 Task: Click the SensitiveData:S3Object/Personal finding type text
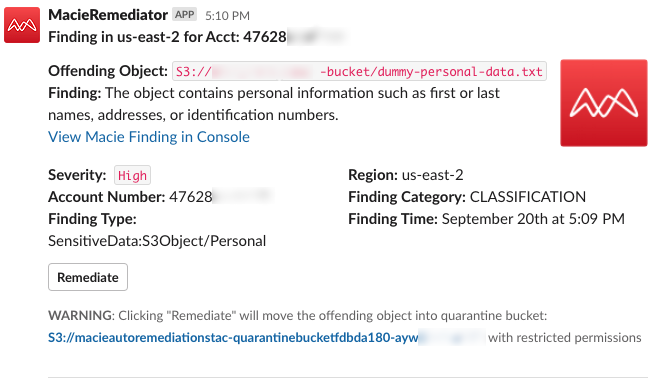tap(157, 241)
